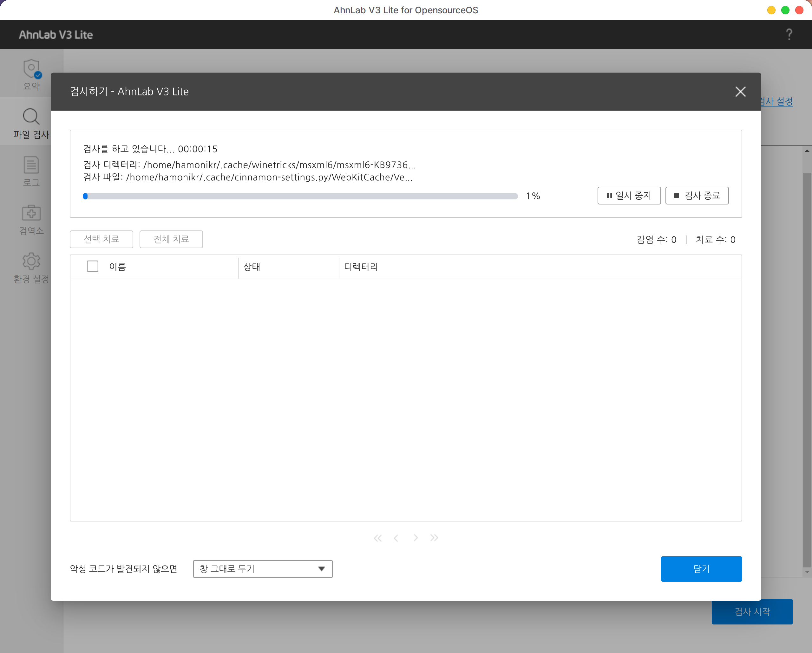Click the scrollbar down arrow

[807, 572]
